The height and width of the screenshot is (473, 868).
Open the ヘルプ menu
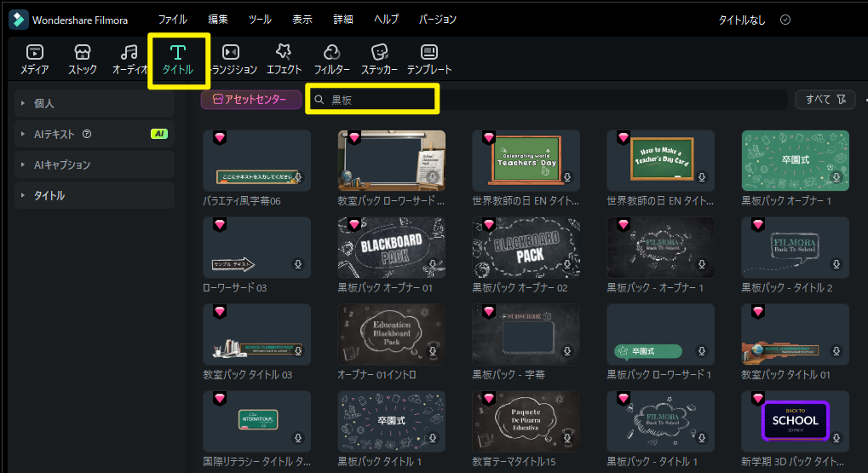[x=386, y=20]
